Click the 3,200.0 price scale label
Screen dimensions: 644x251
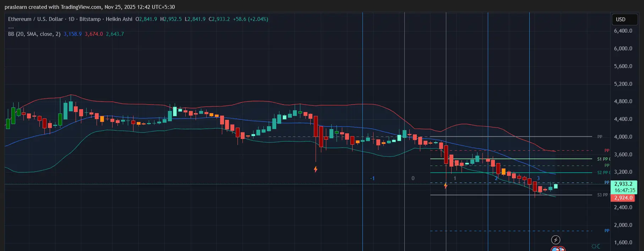pos(623,172)
